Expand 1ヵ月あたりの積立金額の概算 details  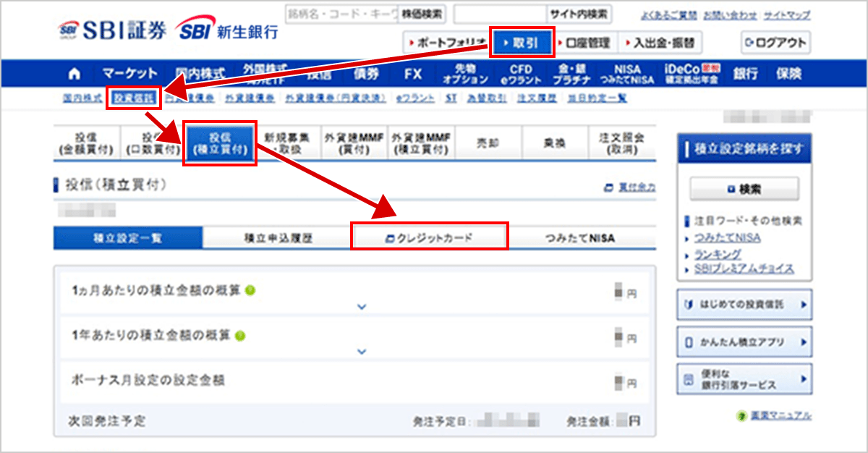pos(362,306)
